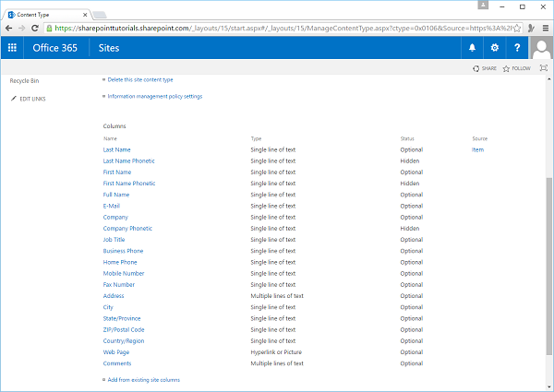
Task: Open the Last Name Phonetic column
Action: click(x=127, y=160)
